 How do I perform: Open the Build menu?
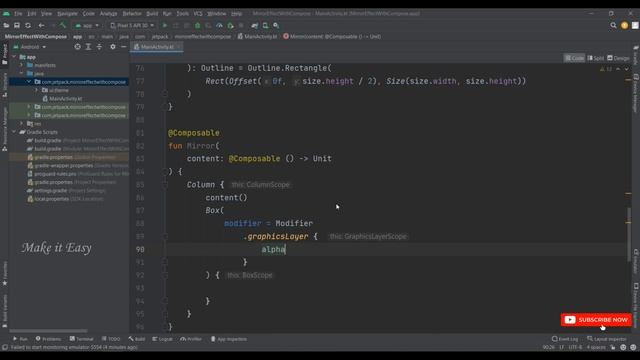coord(152,13)
